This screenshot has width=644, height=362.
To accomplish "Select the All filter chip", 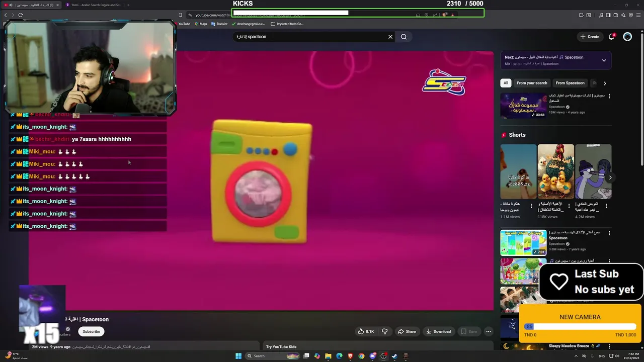I will point(506,83).
